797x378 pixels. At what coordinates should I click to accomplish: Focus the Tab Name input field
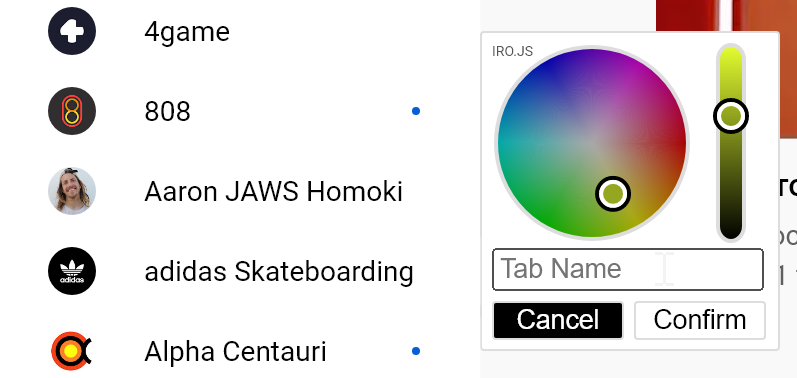tap(628, 269)
